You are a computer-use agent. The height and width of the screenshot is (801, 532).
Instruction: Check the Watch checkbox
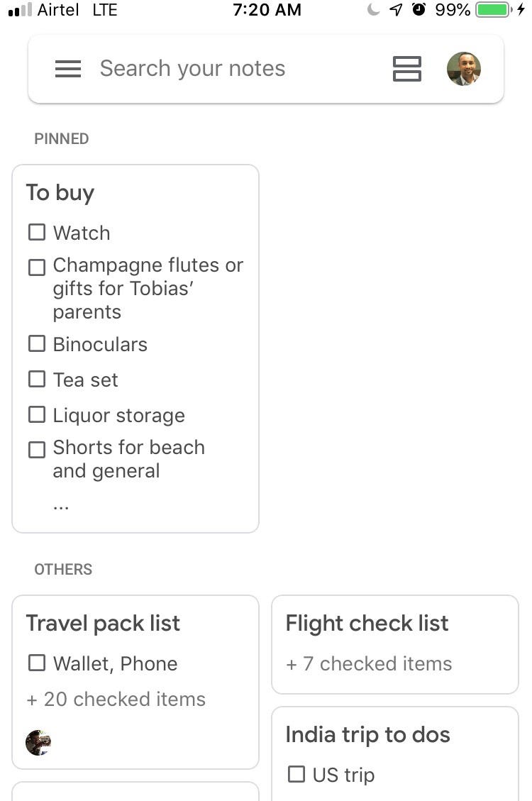click(x=37, y=232)
